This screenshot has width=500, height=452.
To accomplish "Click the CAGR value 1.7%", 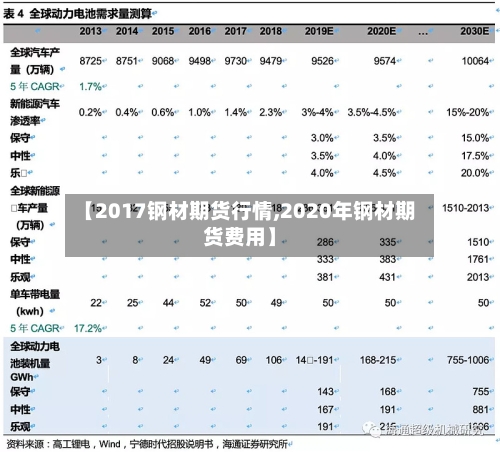I will (90, 87).
